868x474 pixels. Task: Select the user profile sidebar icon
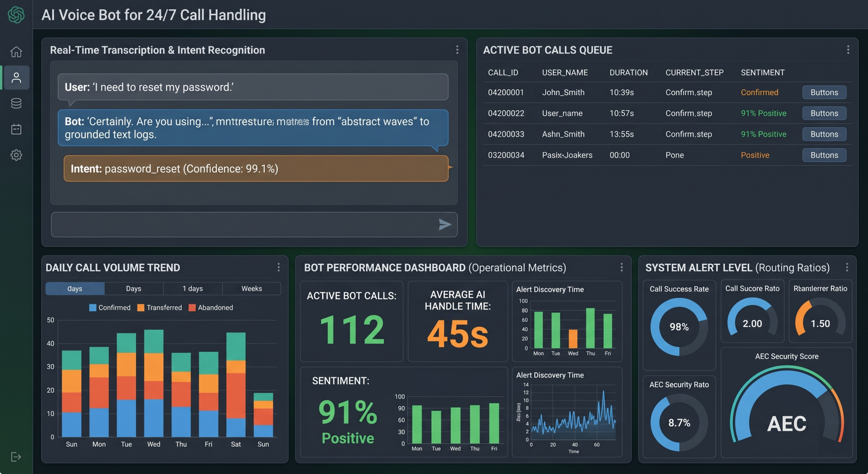(x=16, y=78)
